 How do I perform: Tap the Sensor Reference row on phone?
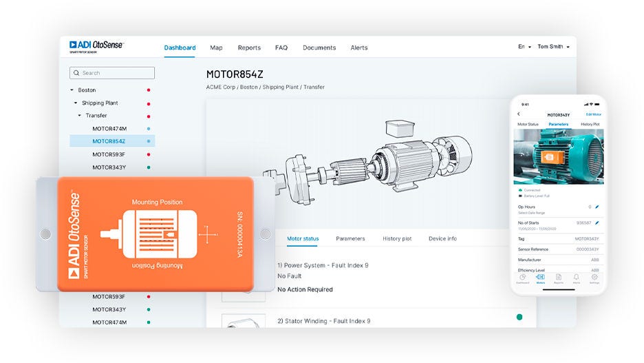point(559,249)
